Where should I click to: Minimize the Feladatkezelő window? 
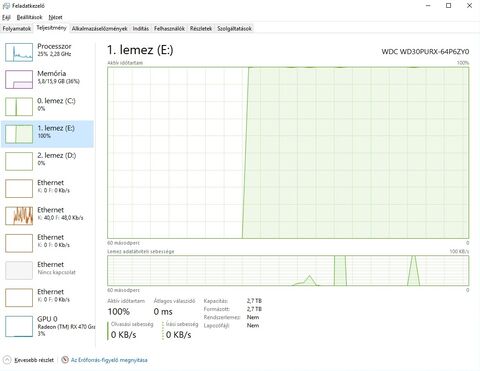tap(428, 6)
